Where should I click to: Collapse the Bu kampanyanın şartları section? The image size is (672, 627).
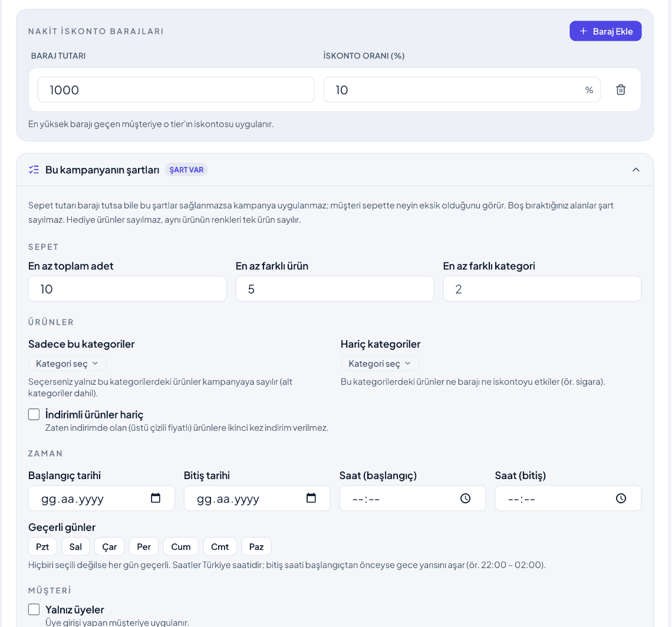point(636,170)
